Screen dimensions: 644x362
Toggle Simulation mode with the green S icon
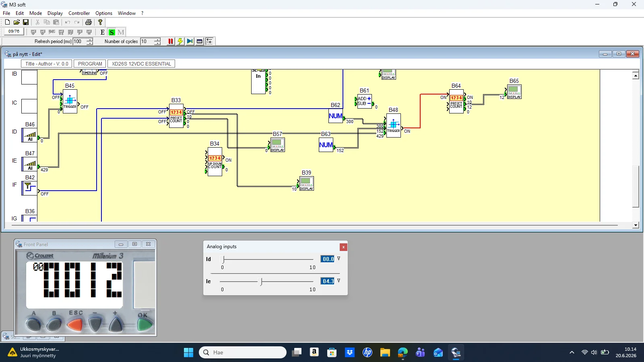point(112,32)
